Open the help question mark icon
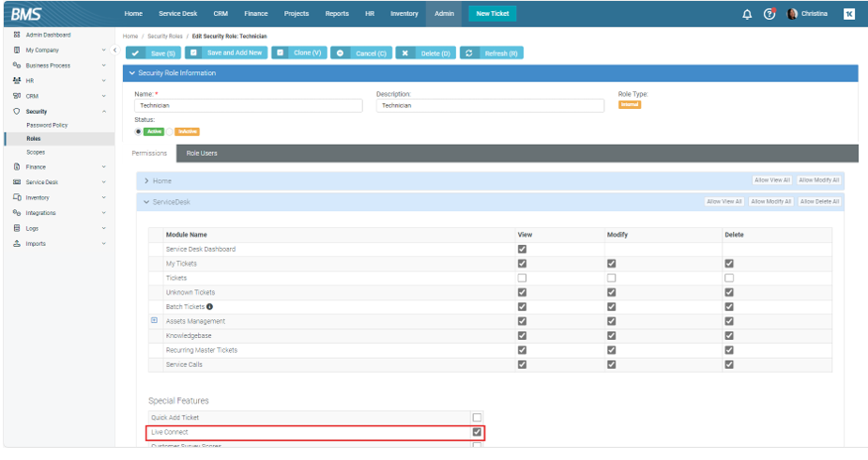868x460 pixels. (x=769, y=14)
